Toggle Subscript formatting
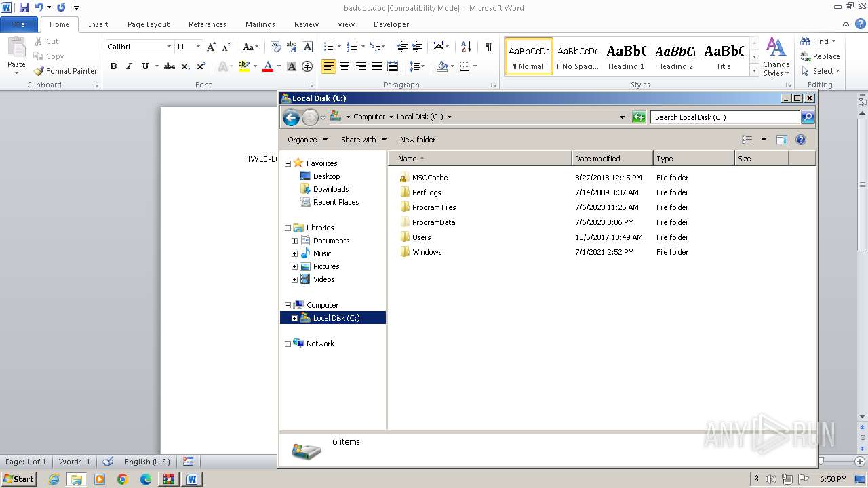The width and height of the screenshot is (868, 488). [x=186, y=66]
